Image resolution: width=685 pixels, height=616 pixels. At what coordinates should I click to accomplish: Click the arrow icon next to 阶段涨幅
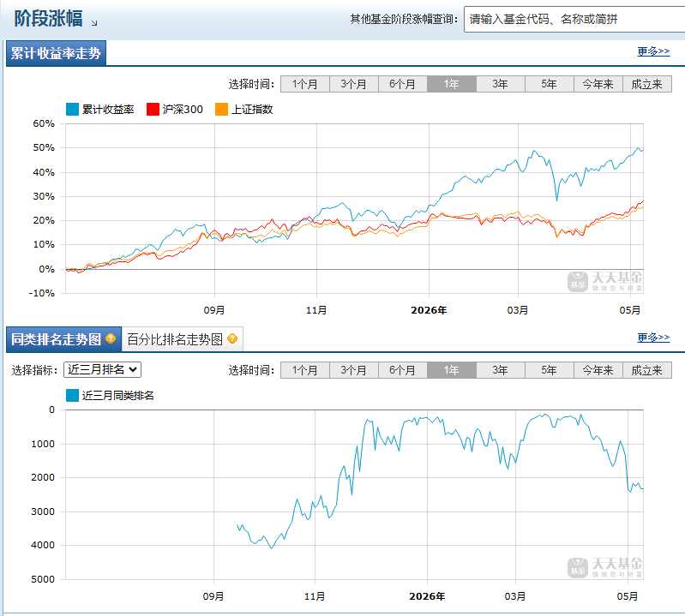[x=94, y=22]
